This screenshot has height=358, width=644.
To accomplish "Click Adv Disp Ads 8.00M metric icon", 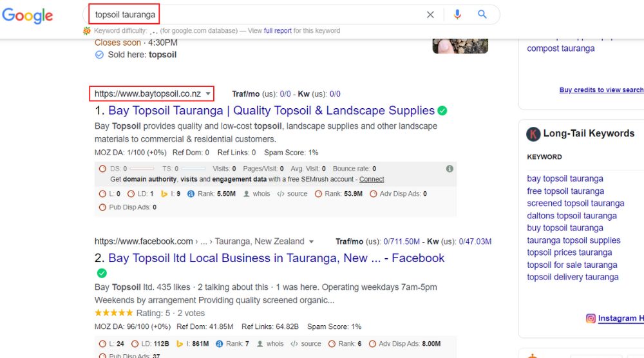I will pos(372,344).
